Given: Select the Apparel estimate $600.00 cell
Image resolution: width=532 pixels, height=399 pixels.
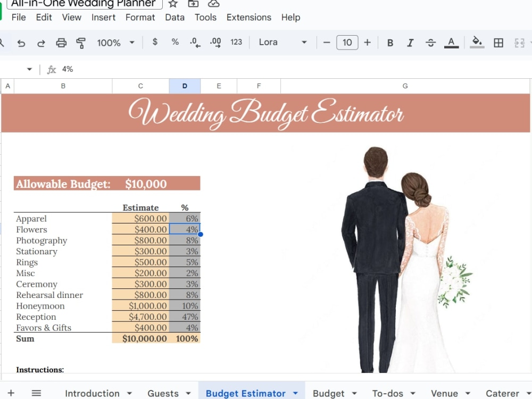Looking at the screenshot, I should pyautogui.click(x=140, y=218).
